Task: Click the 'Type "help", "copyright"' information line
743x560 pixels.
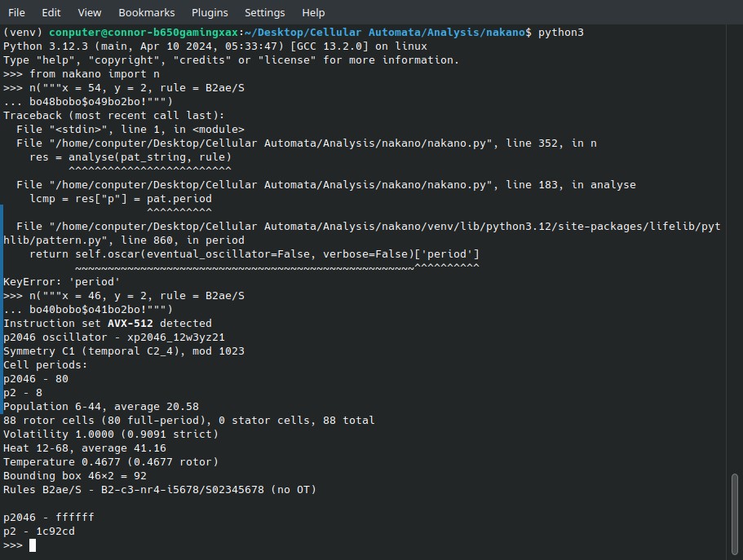Action: [x=232, y=60]
